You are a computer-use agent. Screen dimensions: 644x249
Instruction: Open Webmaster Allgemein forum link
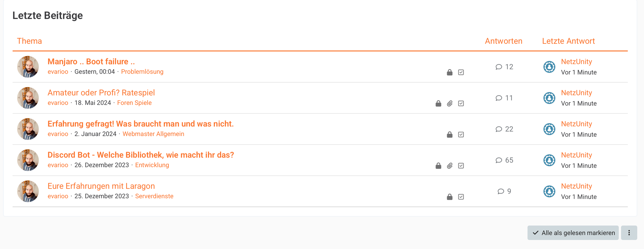(x=153, y=134)
